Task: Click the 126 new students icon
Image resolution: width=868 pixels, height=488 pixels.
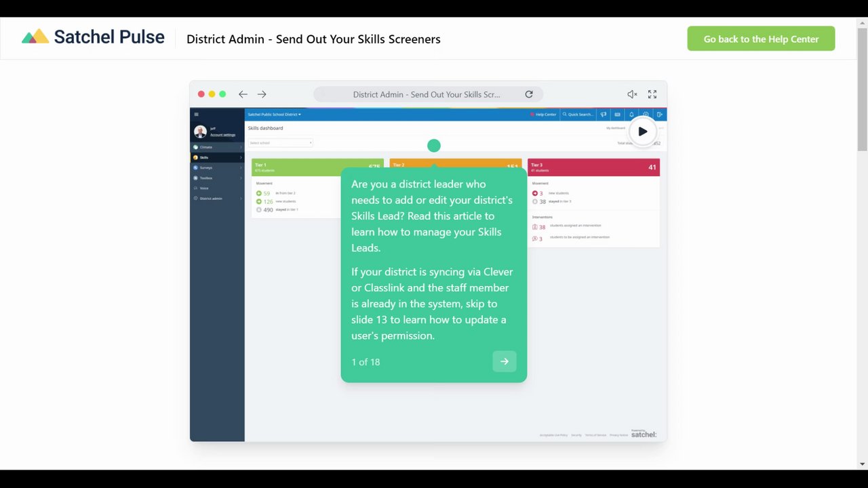Action: click(259, 201)
